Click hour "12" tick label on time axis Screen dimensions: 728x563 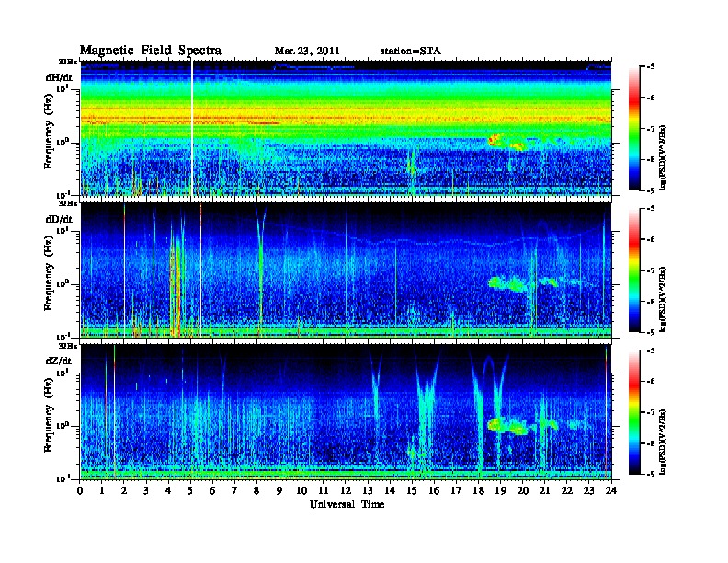pyautogui.click(x=346, y=490)
